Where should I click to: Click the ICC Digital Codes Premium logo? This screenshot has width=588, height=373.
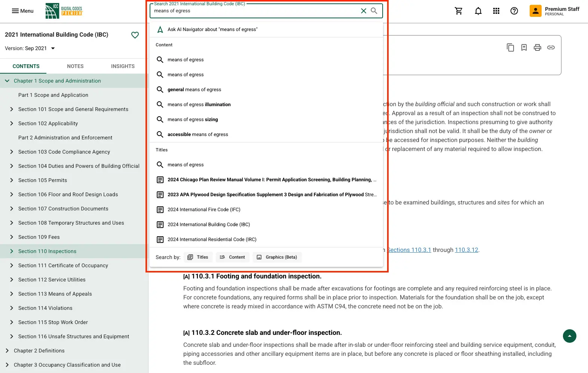tap(64, 11)
